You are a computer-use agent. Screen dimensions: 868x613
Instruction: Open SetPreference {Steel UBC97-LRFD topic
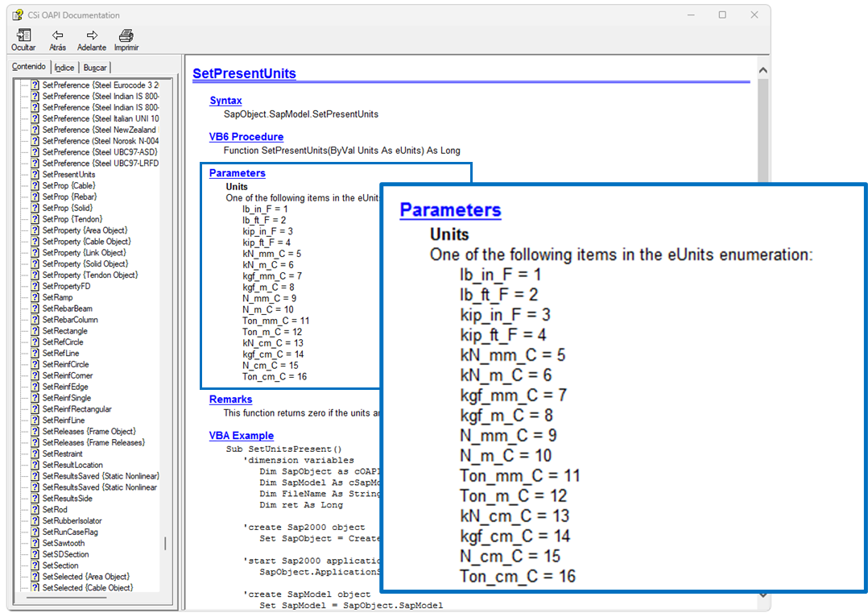100,164
